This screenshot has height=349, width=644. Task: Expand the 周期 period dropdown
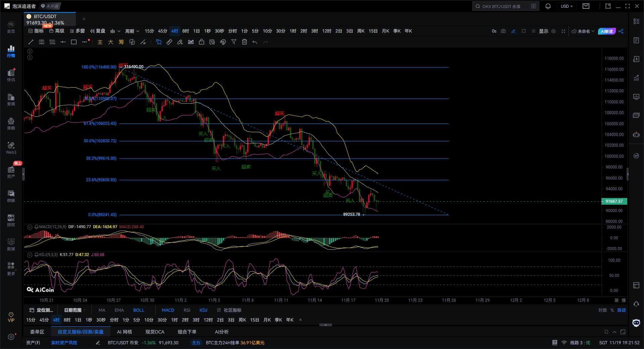132,31
